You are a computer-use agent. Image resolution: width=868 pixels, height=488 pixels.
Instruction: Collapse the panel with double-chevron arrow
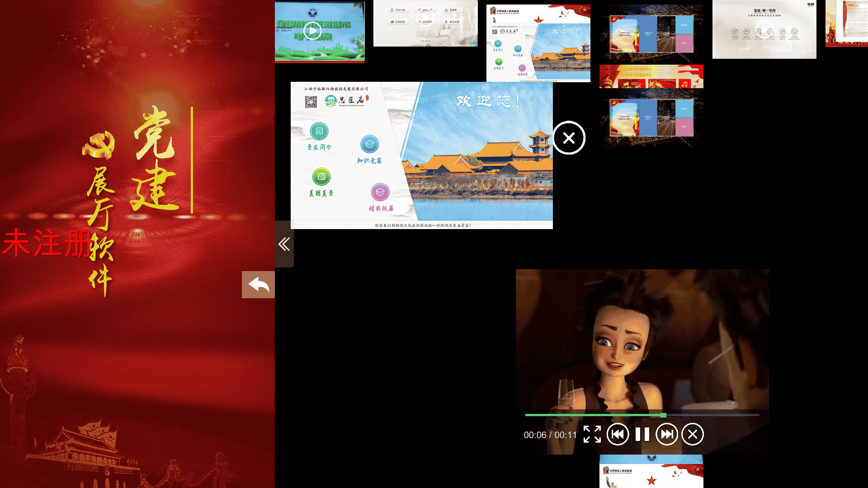pyautogui.click(x=284, y=244)
